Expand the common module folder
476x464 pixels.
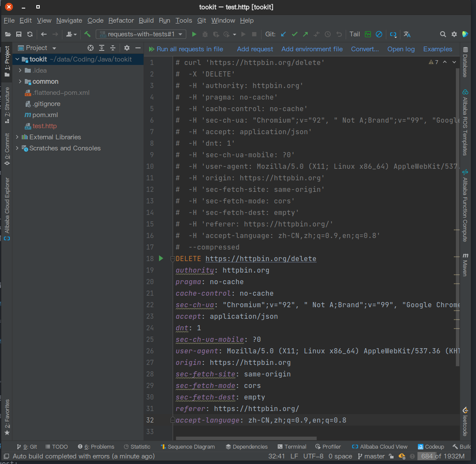20,81
